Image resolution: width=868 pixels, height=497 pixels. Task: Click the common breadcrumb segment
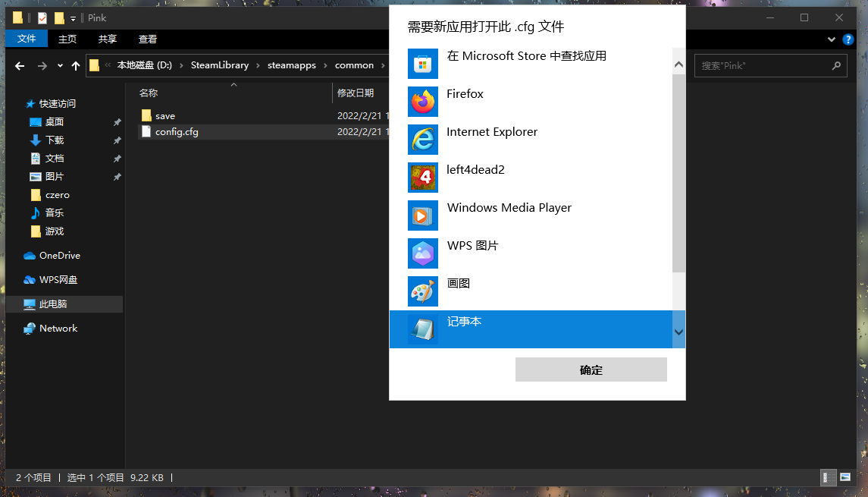click(x=354, y=65)
